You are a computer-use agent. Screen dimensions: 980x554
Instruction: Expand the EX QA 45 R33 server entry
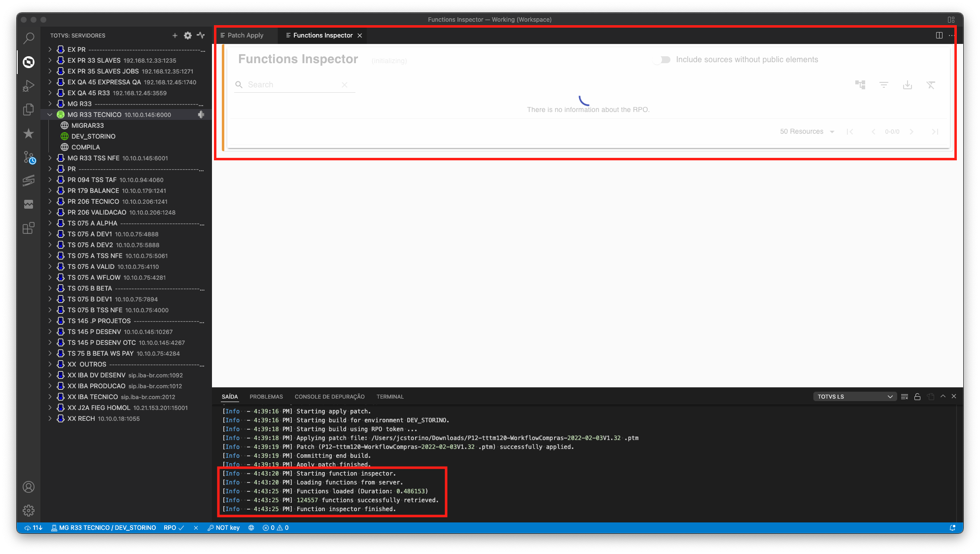click(x=50, y=93)
